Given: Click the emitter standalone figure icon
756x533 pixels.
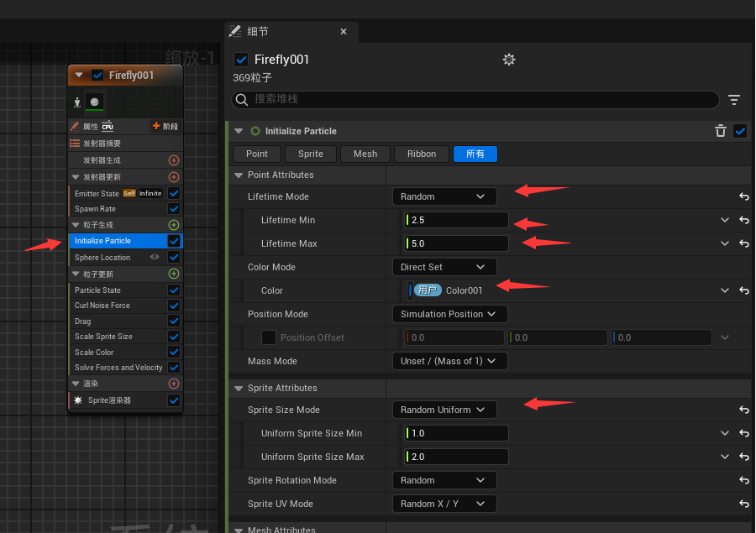Looking at the screenshot, I should pos(76,102).
